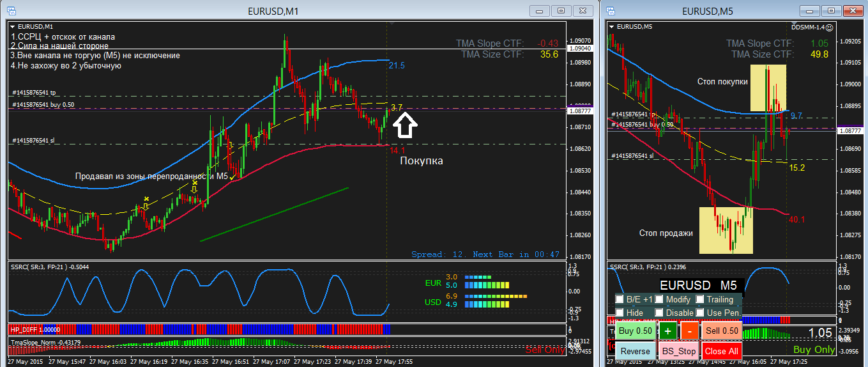Click the Стоп покупки text on M5 chart
Image resolution: width=868 pixels, height=367 pixels.
[x=722, y=82]
